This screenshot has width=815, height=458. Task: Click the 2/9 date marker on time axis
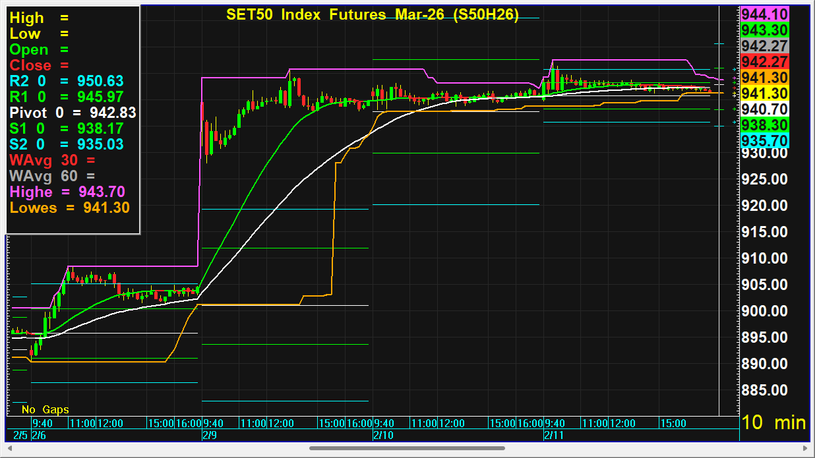click(209, 436)
